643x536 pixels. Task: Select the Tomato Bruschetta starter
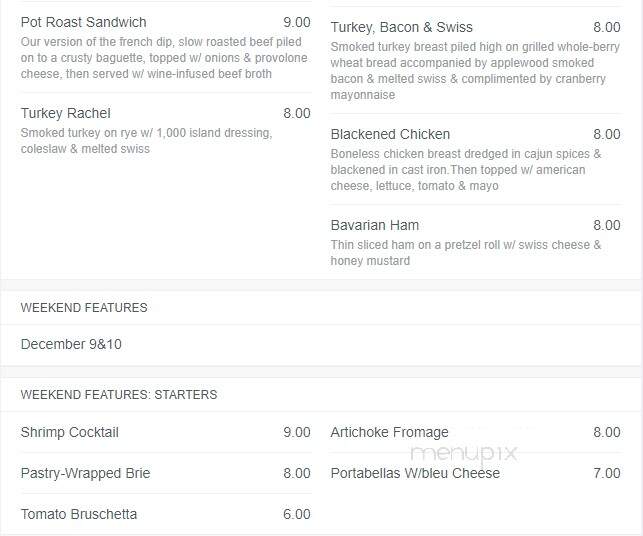[79, 514]
